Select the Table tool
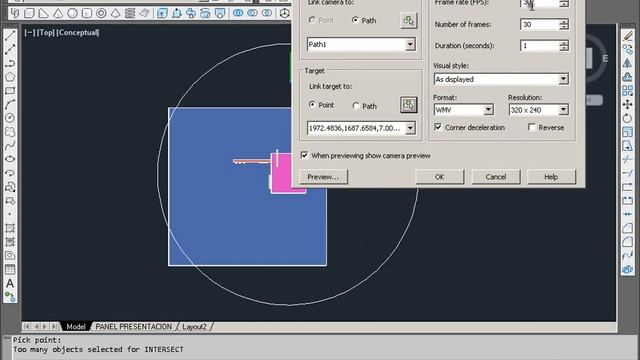The image size is (640, 360). tap(10, 269)
